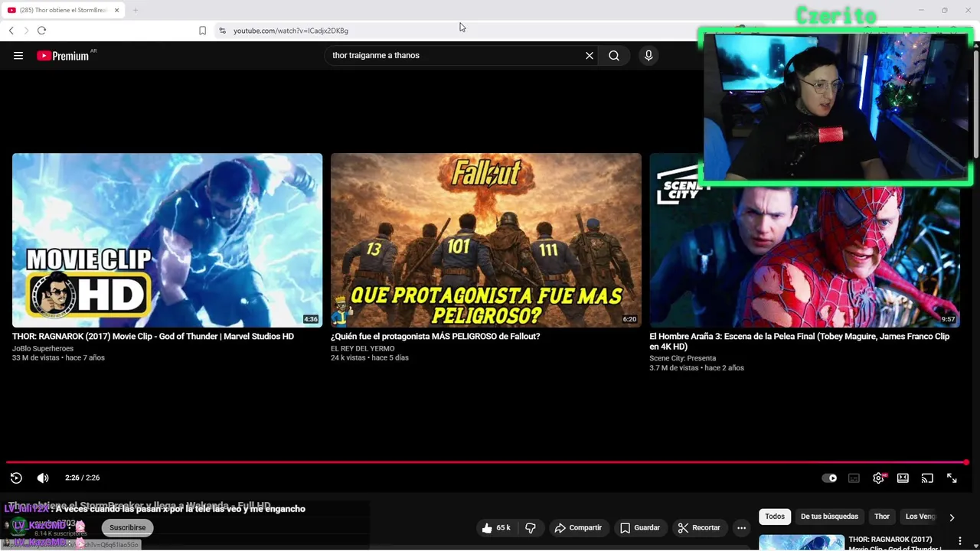Go back in browser history
The width and height of the screenshot is (980, 551).
coord(11,31)
